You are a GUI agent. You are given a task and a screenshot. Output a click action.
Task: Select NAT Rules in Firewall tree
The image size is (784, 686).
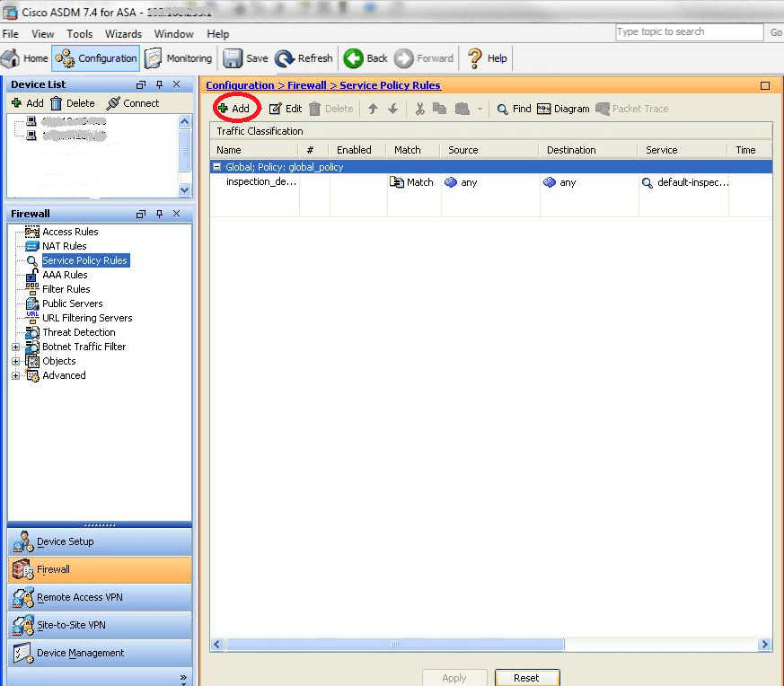(64, 246)
